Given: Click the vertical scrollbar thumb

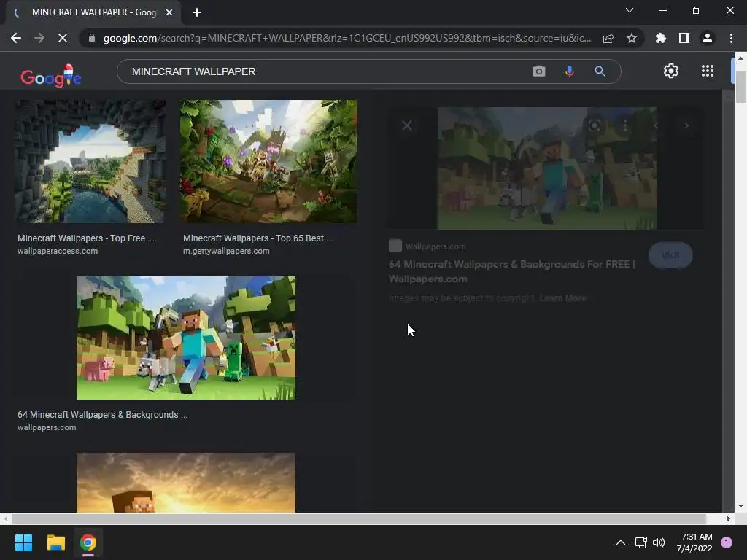Looking at the screenshot, I should (x=740, y=87).
